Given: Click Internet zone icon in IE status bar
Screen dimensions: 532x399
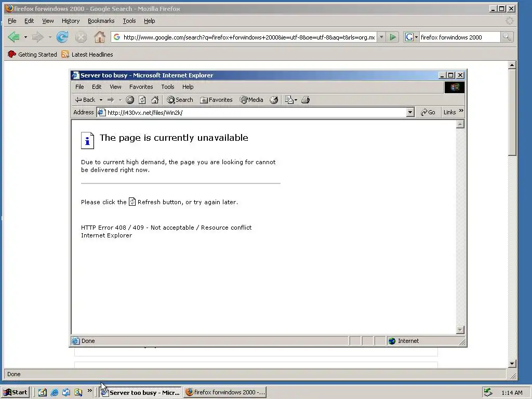Looking at the screenshot, I should click(x=392, y=341).
